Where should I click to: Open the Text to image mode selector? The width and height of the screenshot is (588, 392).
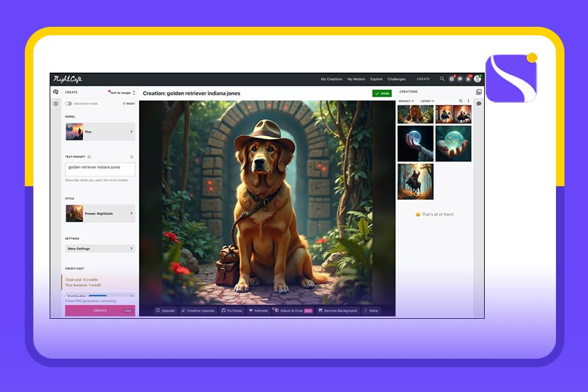(x=122, y=93)
